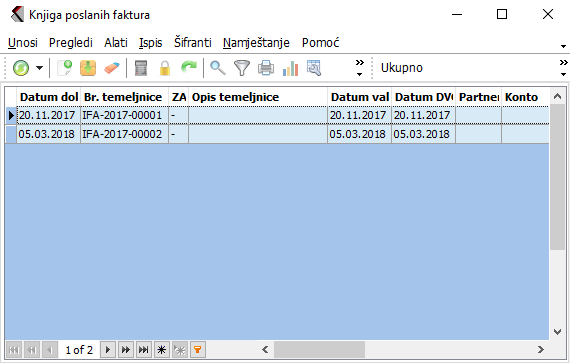Create a new record with new document icon
Image resolution: width=570 pixels, height=363 pixels.
[65, 68]
